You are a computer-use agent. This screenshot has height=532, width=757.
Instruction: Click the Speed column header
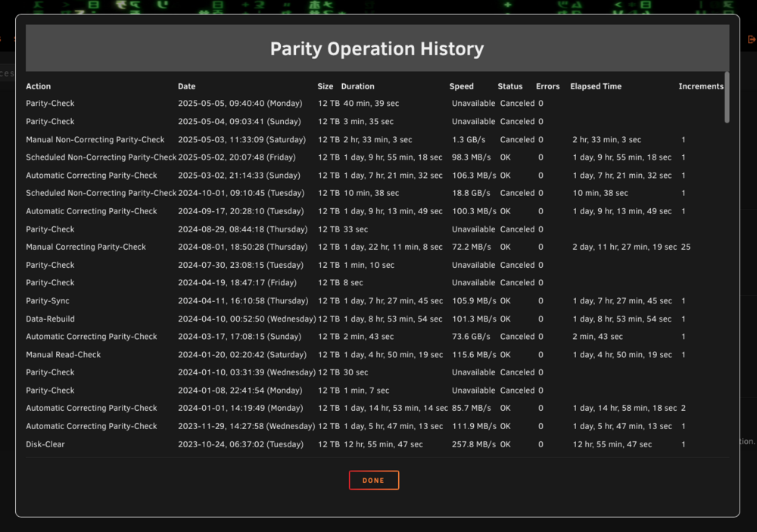pos(462,86)
